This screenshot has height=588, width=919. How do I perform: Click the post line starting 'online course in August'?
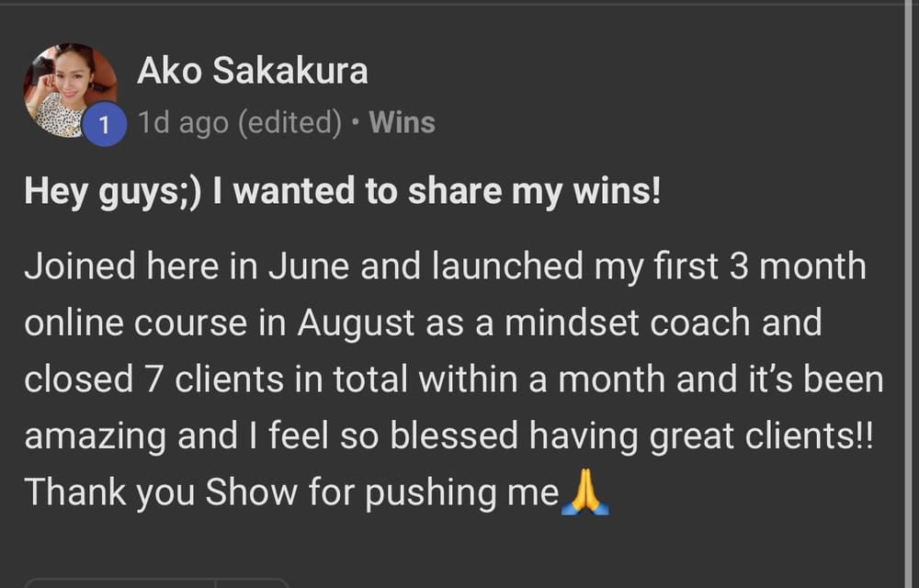click(x=423, y=324)
